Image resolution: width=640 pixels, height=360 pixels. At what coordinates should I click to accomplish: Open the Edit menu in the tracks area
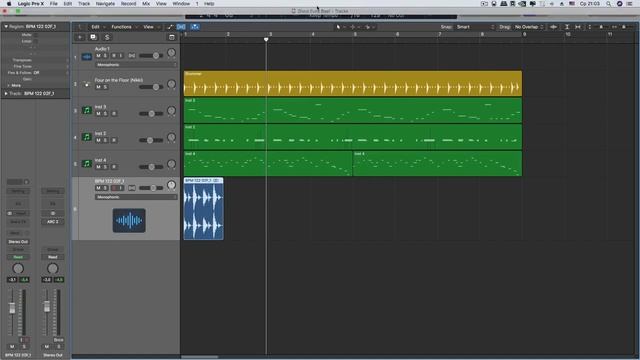[95, 27]
